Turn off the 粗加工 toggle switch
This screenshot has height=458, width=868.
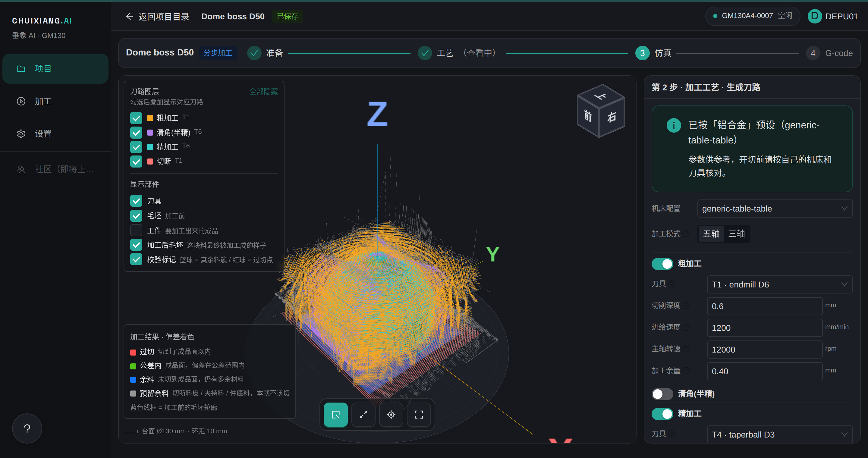coord(662,264)
